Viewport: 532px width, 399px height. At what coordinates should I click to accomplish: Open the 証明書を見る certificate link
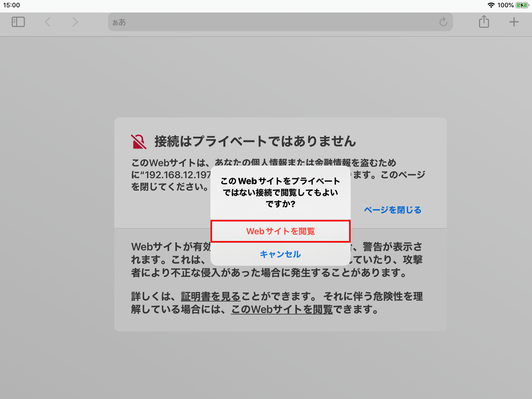[211, 296]
